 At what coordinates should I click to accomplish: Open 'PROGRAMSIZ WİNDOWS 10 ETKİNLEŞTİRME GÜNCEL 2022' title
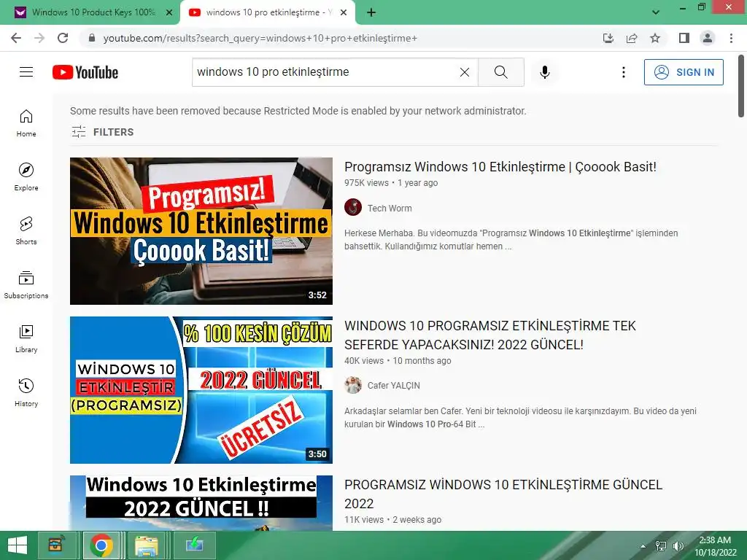[x=503, y=494]
